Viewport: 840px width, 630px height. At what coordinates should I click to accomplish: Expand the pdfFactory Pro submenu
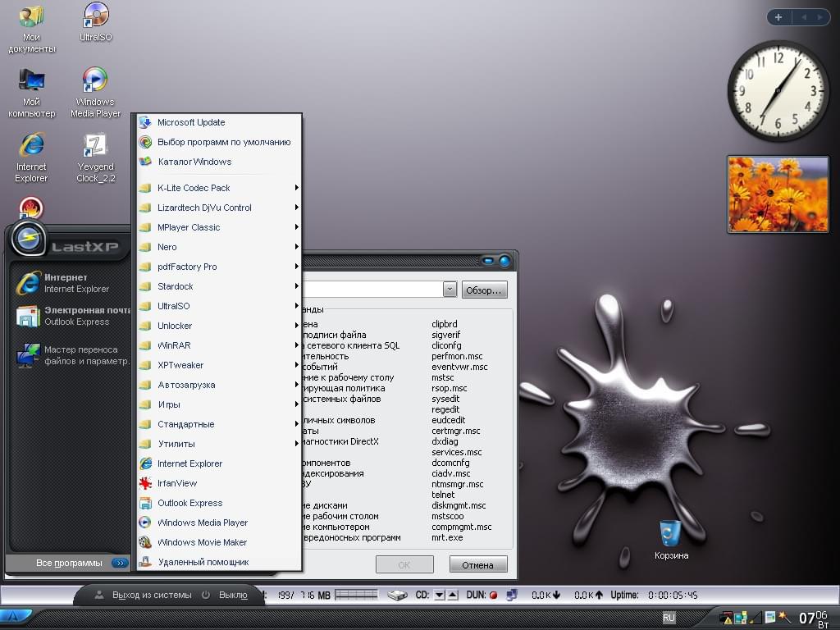point(219,267)
